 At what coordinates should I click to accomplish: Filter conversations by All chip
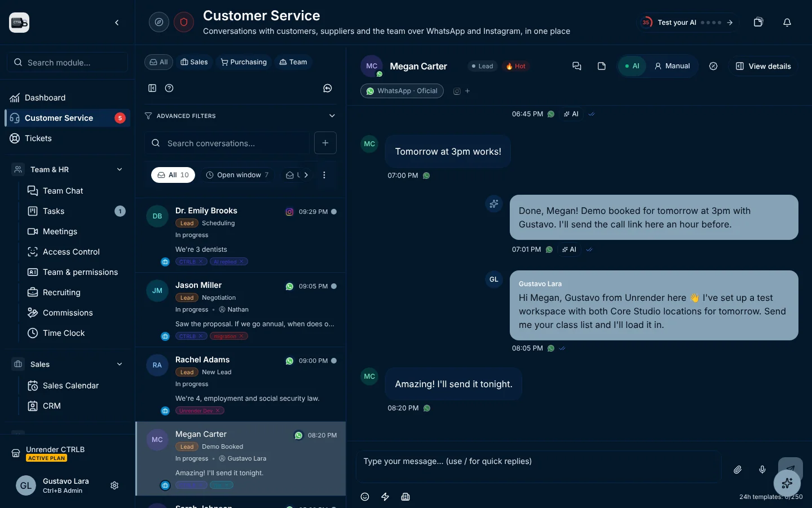point(158,62)
